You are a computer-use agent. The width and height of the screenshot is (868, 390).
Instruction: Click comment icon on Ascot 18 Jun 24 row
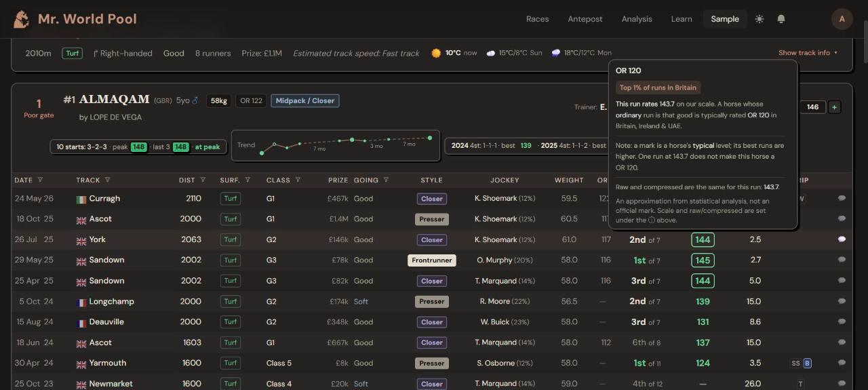pos(842,343)
